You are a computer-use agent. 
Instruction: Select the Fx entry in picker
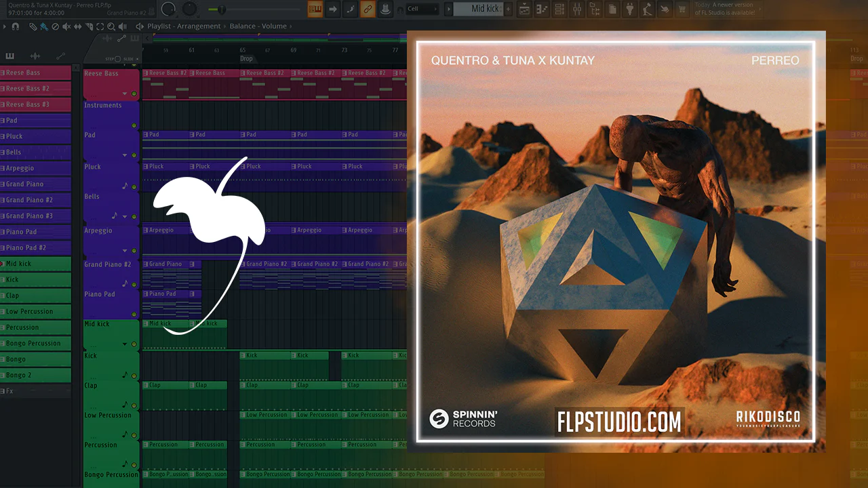pyautogui.click(x=35, y=391)
